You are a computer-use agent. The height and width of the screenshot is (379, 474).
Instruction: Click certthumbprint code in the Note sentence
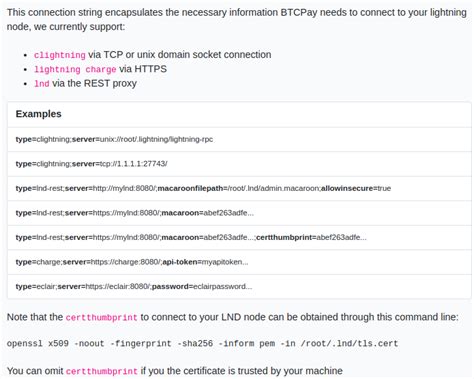tap(101, 317)
